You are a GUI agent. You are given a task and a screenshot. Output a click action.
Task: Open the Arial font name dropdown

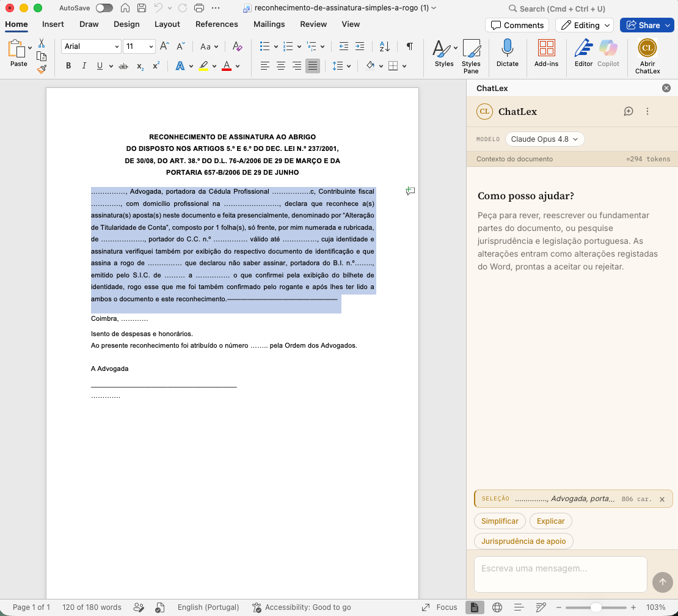[x=117, y=46]
